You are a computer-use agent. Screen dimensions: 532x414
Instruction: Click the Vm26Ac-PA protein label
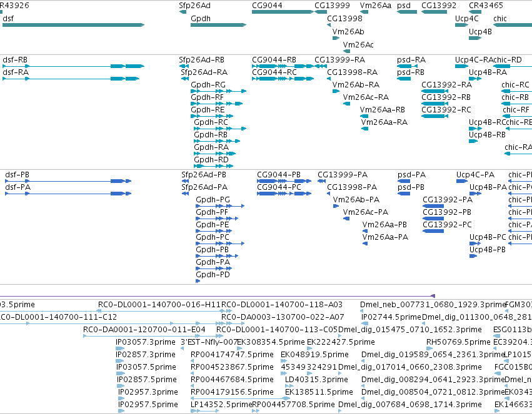[366, 212]
